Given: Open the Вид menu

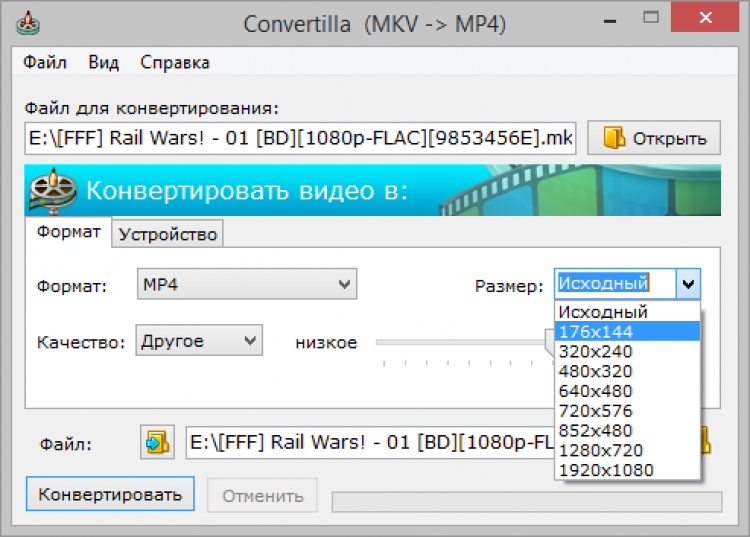Looking at the screenshot, I should [x=103, y=62].
